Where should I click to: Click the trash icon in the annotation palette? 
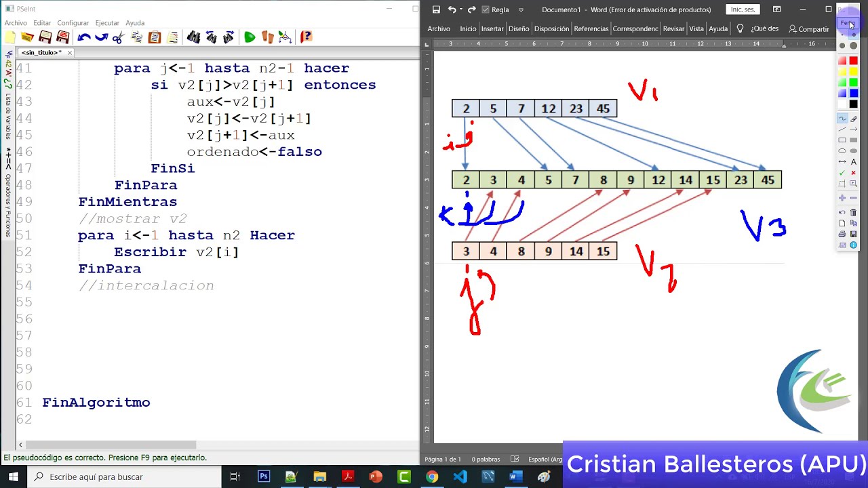point(853,212)
